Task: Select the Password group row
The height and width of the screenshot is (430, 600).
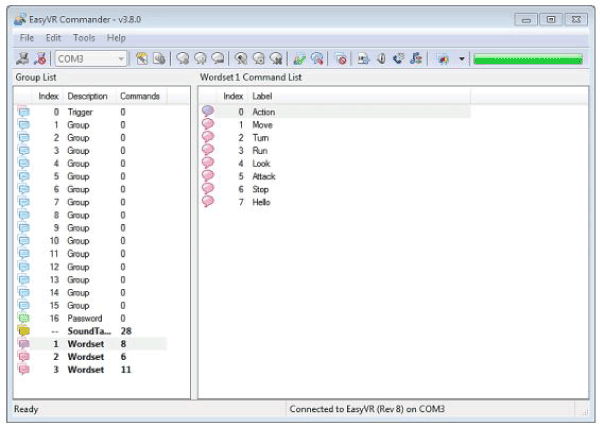Action: (91, 318)
